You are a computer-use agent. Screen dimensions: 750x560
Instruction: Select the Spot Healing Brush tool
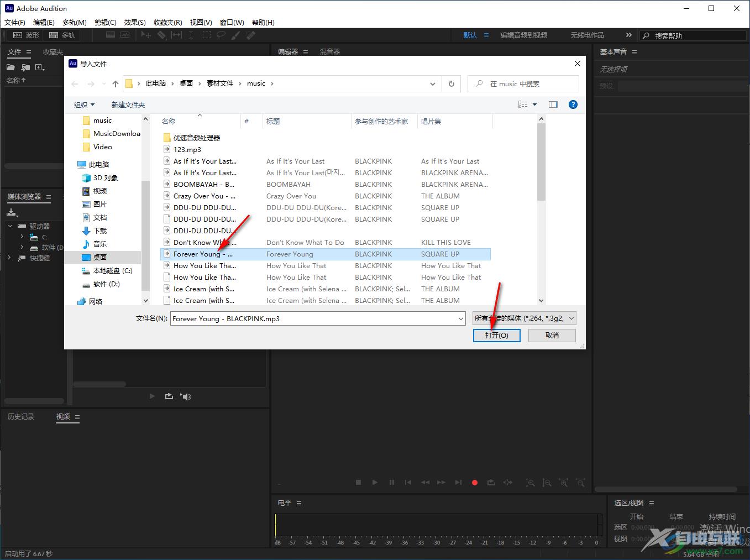pos(250,35)
